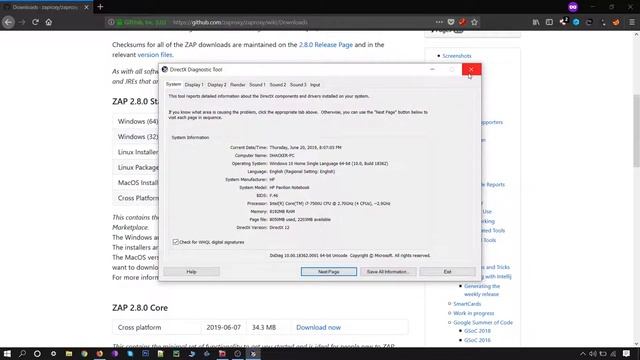Image resolution: width=640 pixels, height=360 pixels.
Task: Close the Downloads zaproxy browser tab
Action: point(86,7)
